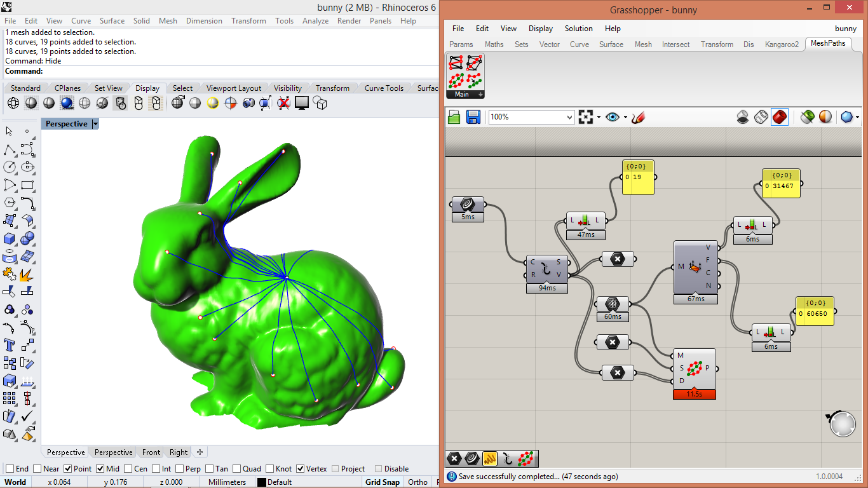Switch to the Curve Tools toolbar tab
This screenshot has width=868, height=488.
pos(384,88)
